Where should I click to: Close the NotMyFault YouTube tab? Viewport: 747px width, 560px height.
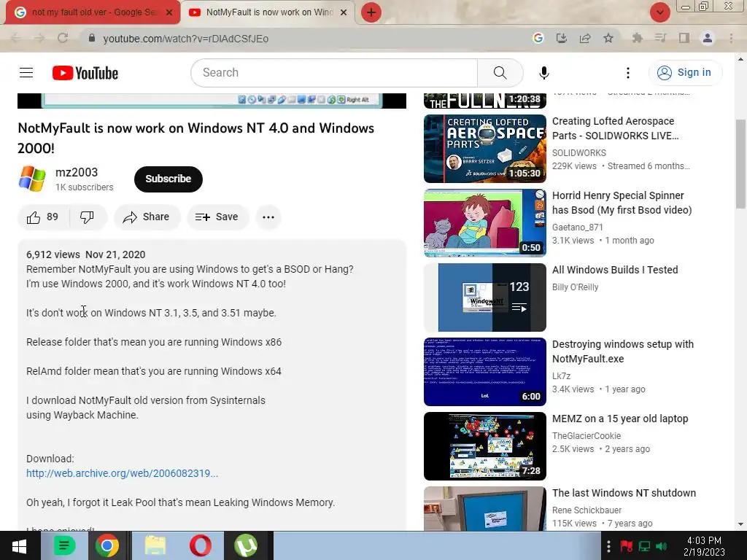pyautogui.click(x=344, y=12)
